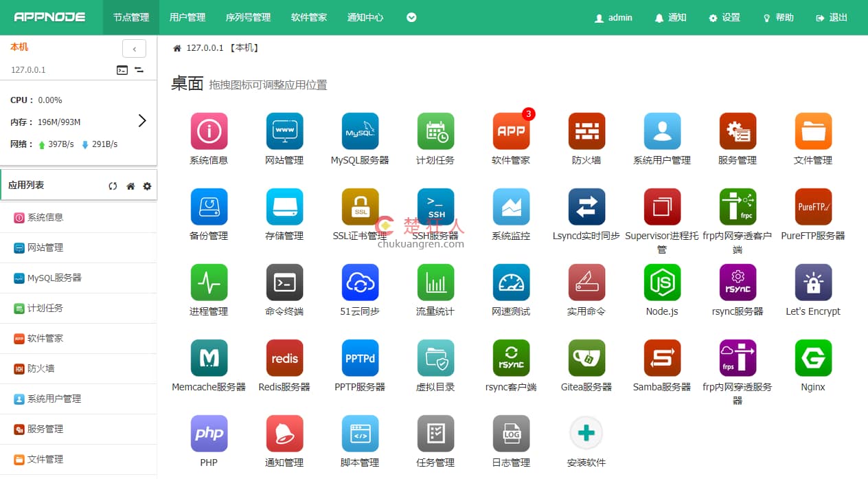Switch to 用户管理 menu
Image resolution: width=868 pixels, height=479 pixels.
187,18
